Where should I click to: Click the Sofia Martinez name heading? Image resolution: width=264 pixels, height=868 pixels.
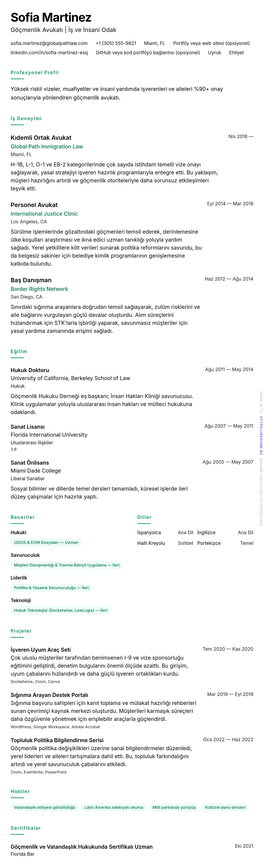[x=51, y=17]
